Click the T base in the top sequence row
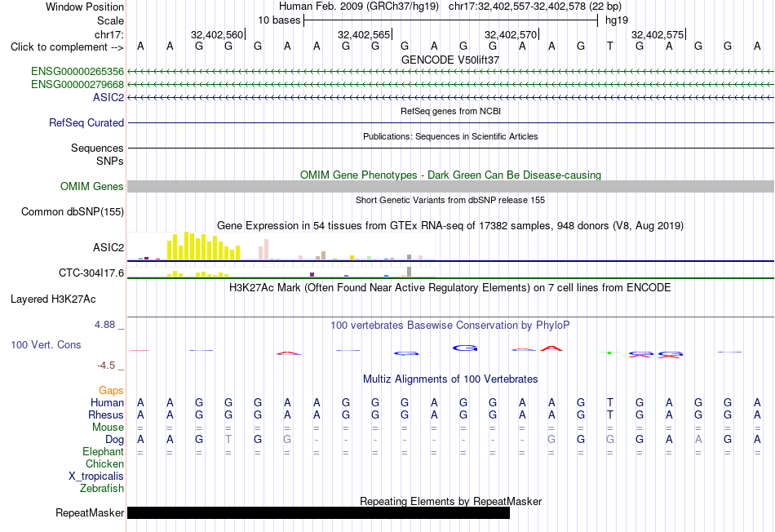Screen dimensions: 775x532 [x=610, y=46]
